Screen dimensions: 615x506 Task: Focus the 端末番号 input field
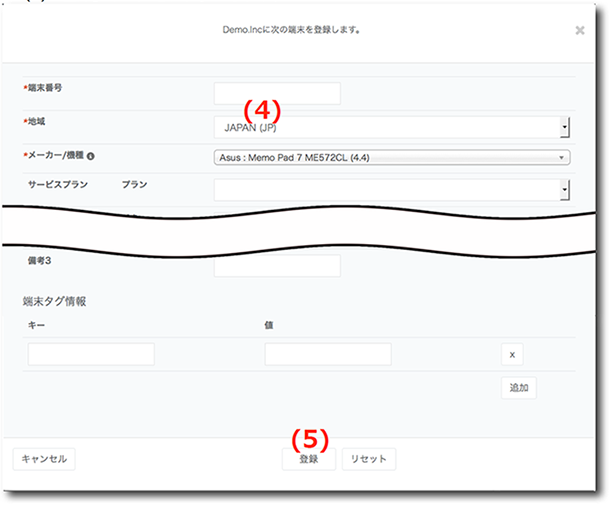click(x=277, y=93)
